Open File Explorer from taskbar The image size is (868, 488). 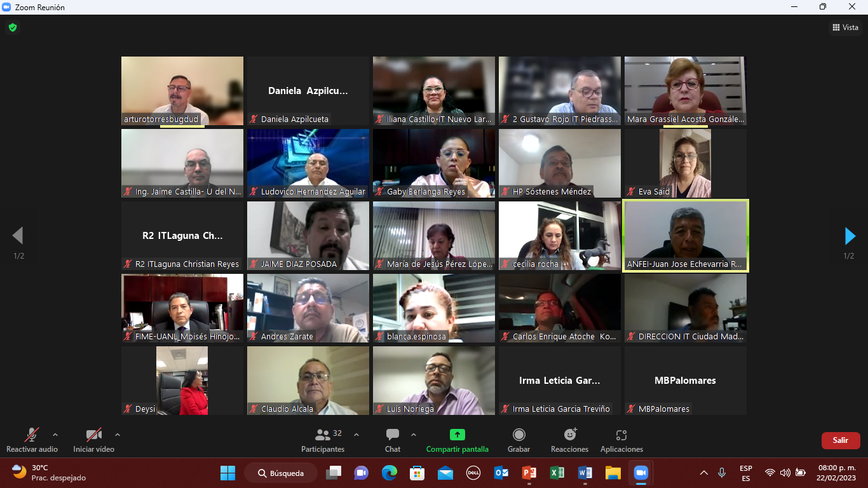tap(613, 473)
